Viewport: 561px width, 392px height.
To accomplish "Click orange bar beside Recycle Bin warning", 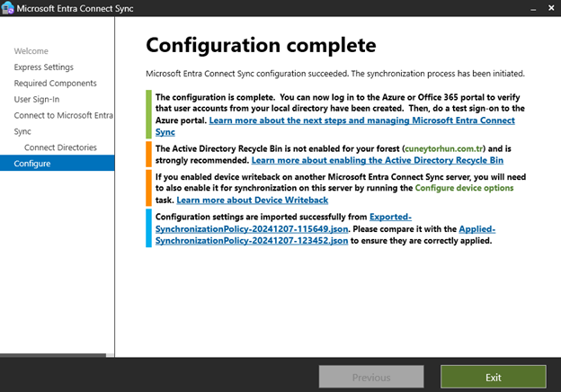I will (x=149, y=154).
